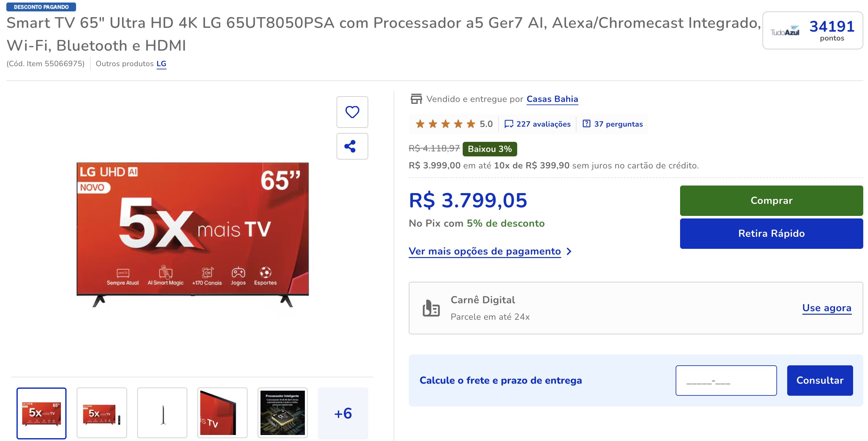The height and width of the screenshot is (441, 868).
Task: Open reviews via speech bubble icon
Action: 508,124
